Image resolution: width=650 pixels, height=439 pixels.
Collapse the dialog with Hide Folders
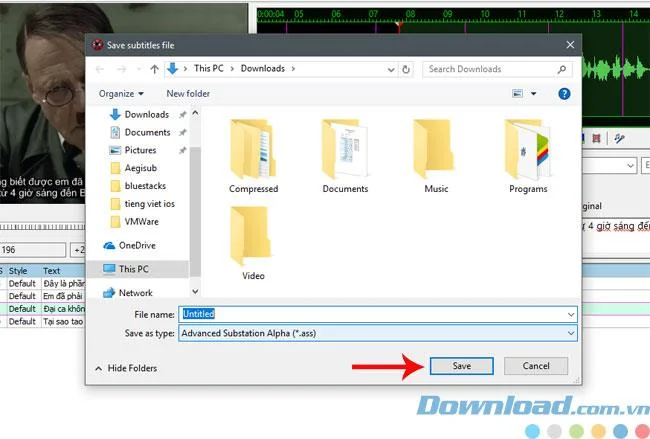pos(126,368)
